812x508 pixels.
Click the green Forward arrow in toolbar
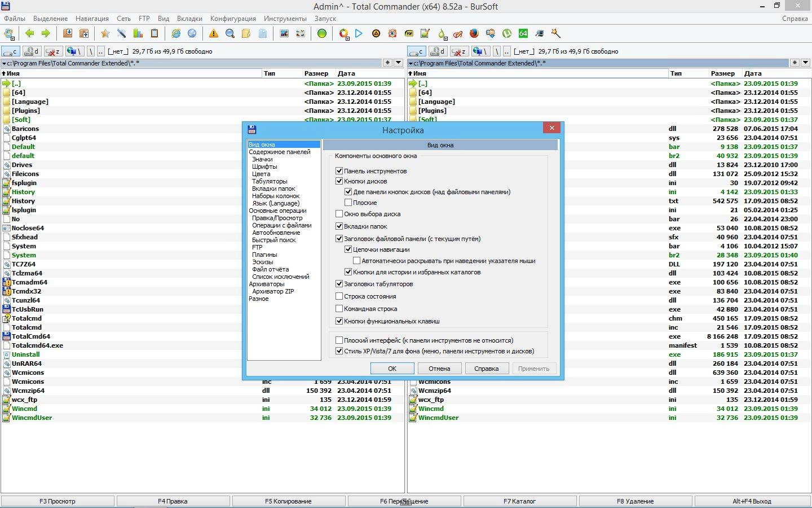tap(46, 33)
